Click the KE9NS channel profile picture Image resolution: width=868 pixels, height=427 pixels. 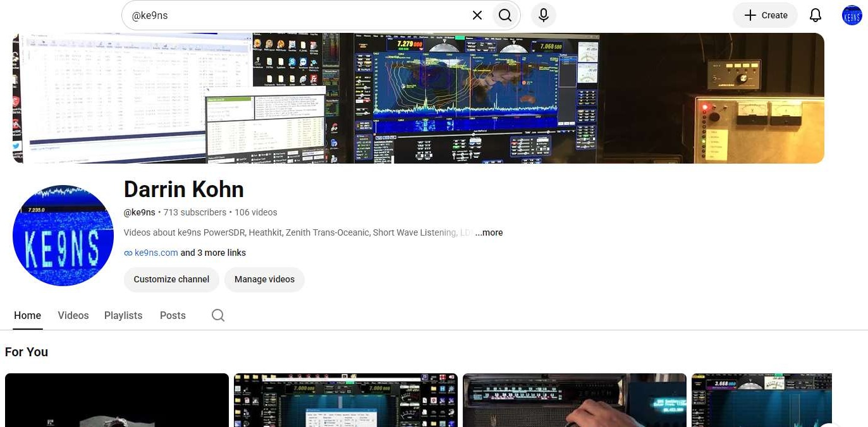coord(63,236)
